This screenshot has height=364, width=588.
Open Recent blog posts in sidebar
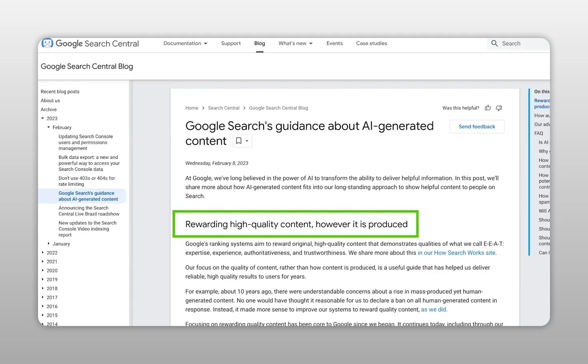60,92
